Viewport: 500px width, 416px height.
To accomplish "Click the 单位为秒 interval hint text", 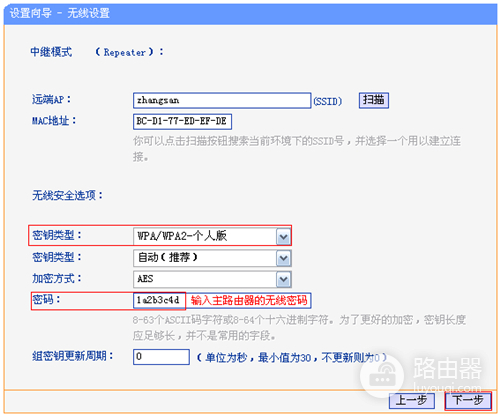I will tap(292, 358).
